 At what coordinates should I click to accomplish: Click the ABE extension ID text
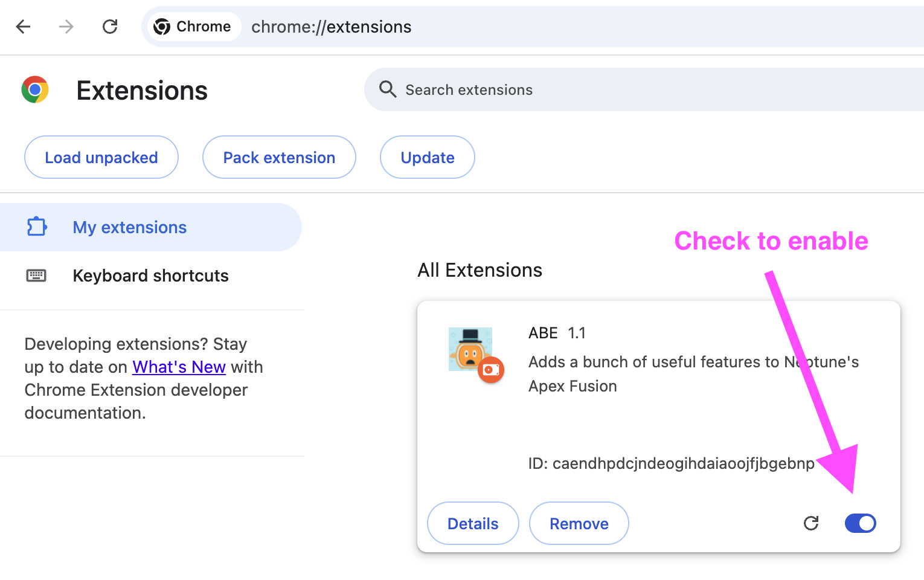pos(672,463)
